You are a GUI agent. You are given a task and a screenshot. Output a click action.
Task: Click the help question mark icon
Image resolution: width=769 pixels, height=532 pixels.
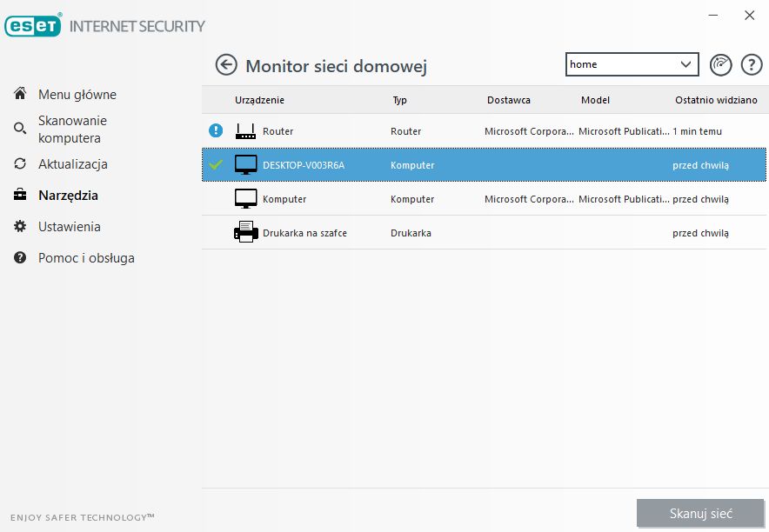pos(751,64)
